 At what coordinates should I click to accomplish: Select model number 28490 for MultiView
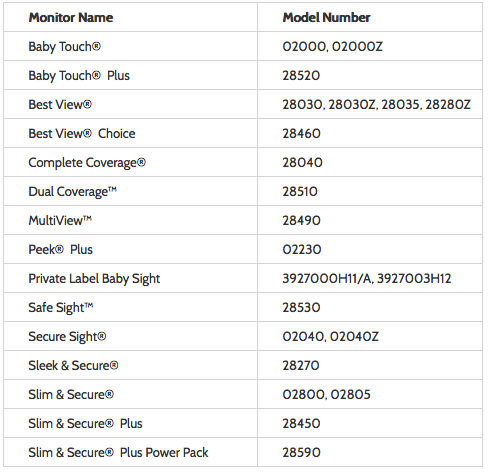tap(301, 220)
